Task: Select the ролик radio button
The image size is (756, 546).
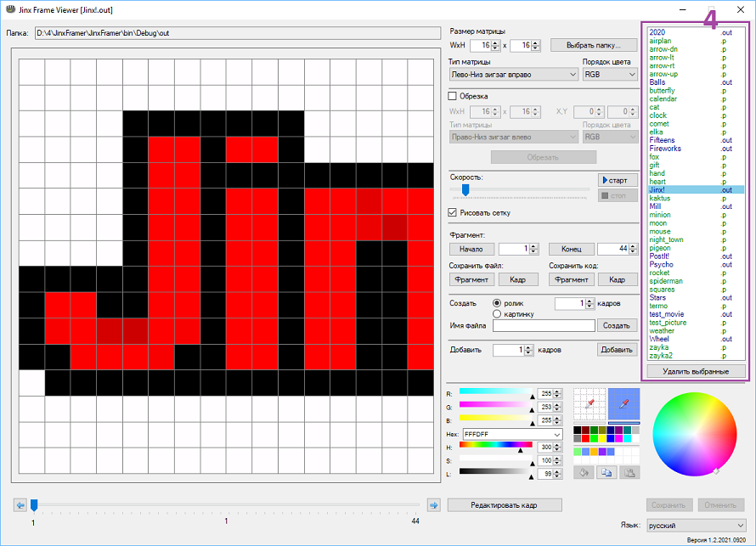Action: tap(497, 303)
